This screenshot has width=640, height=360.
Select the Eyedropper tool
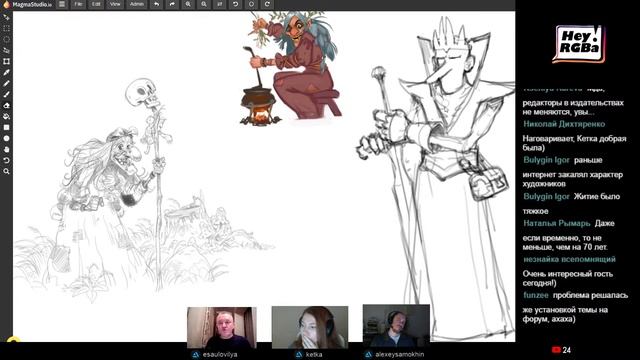coord(6,73)
